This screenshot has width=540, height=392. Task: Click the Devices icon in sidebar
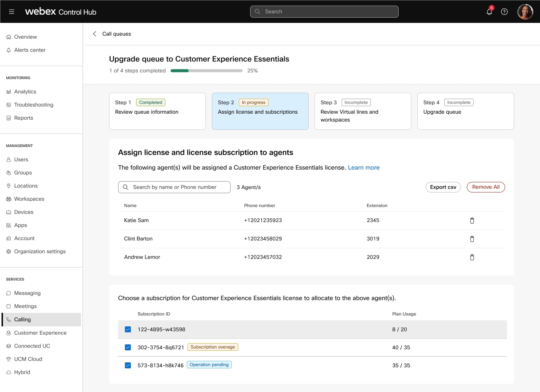point(9,212)
